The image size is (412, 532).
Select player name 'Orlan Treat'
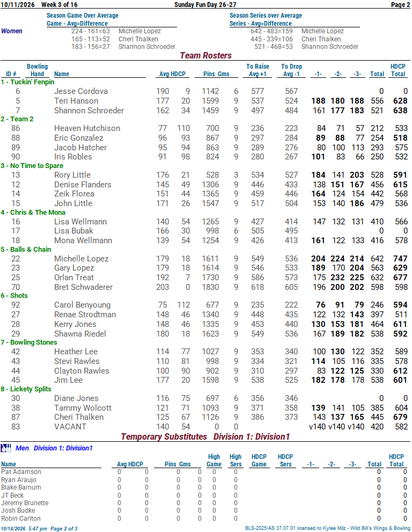[74, 278]
